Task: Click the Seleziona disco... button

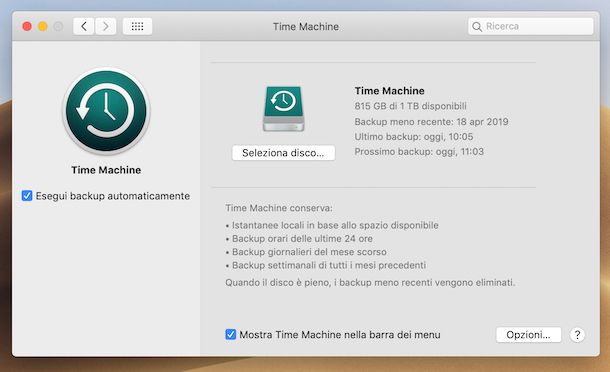Action: [283, 153]
